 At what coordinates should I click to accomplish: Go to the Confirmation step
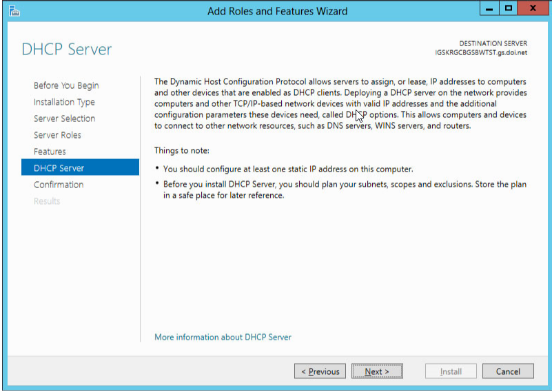pyautogui.click(x=59, y=185)
